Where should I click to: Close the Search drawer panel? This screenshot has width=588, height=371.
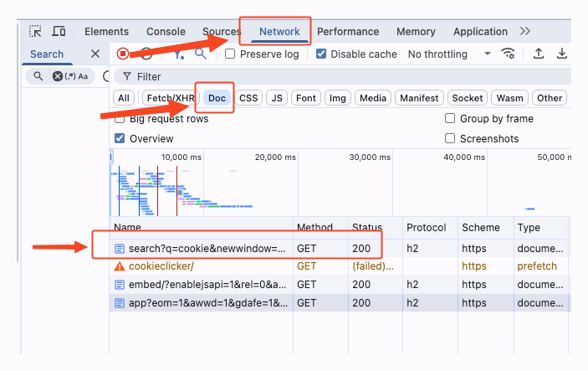click(95, 54)
